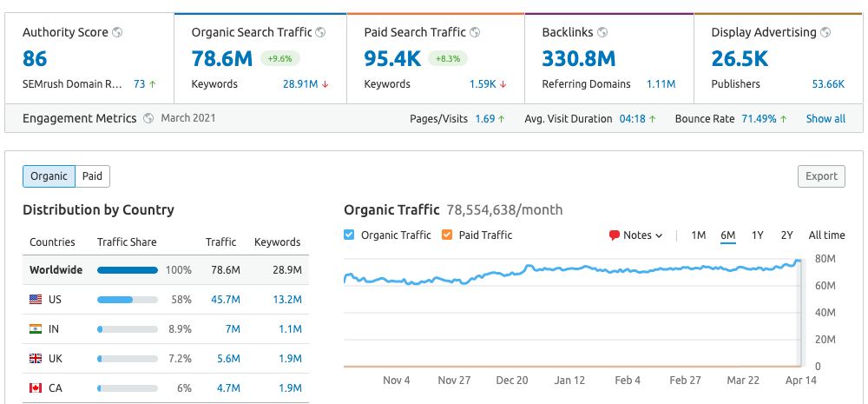Click UK keywords value 1.9M
The width and height of the screenshot is (868, 404).
(x=290, y=359)
